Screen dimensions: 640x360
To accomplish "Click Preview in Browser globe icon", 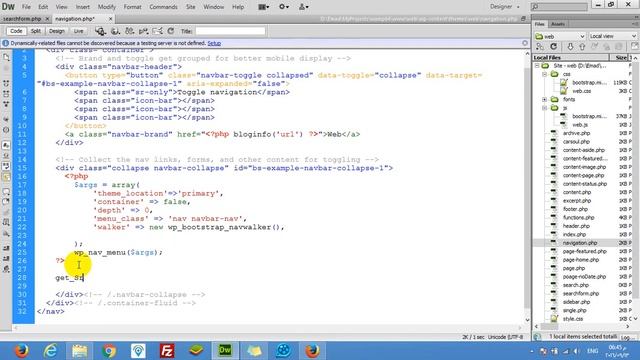I will click(116, 31).
